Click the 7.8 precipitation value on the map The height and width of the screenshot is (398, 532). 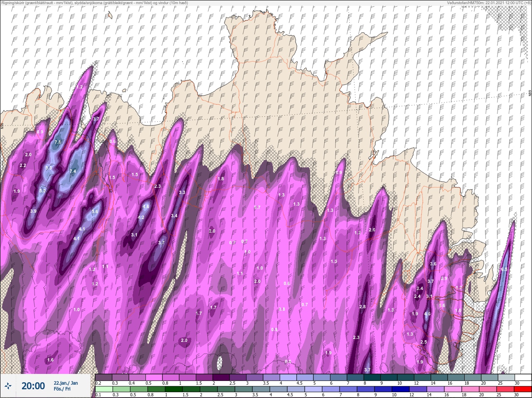click(x=58, y=142)
